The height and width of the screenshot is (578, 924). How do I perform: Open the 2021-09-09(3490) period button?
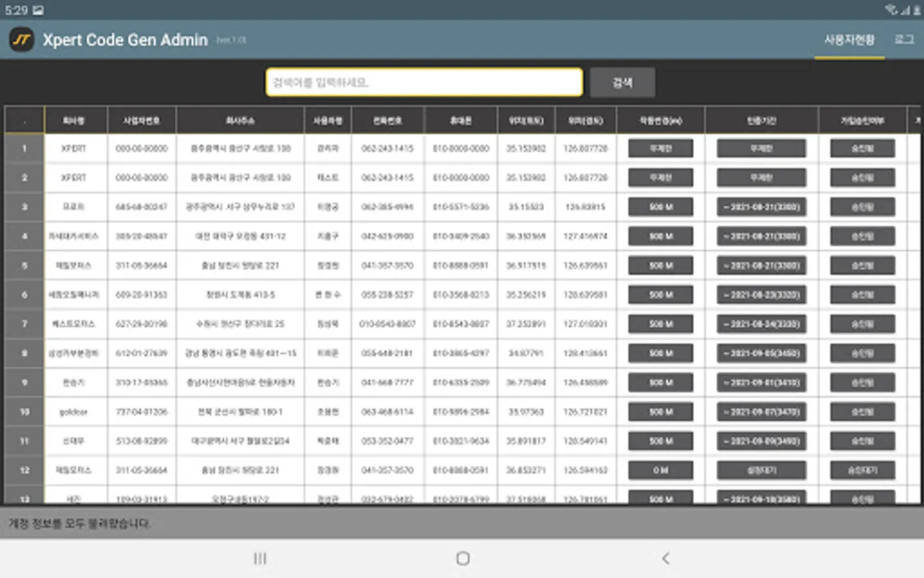[762, 441]
